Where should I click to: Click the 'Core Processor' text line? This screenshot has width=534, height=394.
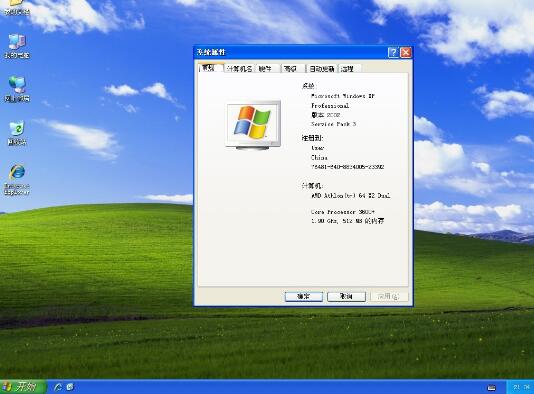coord(343,212)
